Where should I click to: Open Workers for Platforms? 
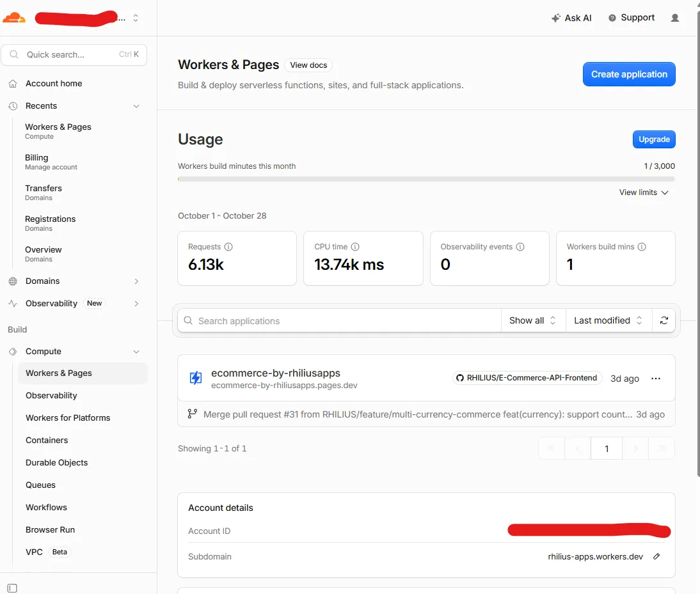click(x=68, y=418)
